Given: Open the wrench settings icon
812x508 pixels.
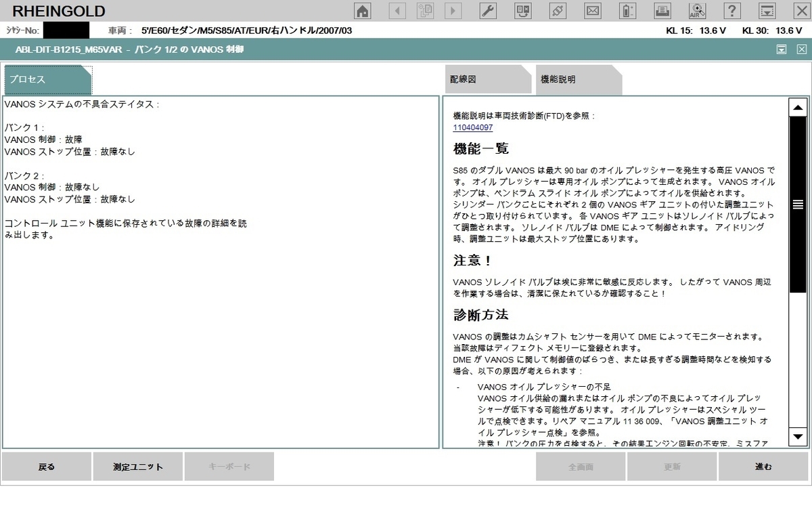Looking at the screenshot, I should 488,10.
